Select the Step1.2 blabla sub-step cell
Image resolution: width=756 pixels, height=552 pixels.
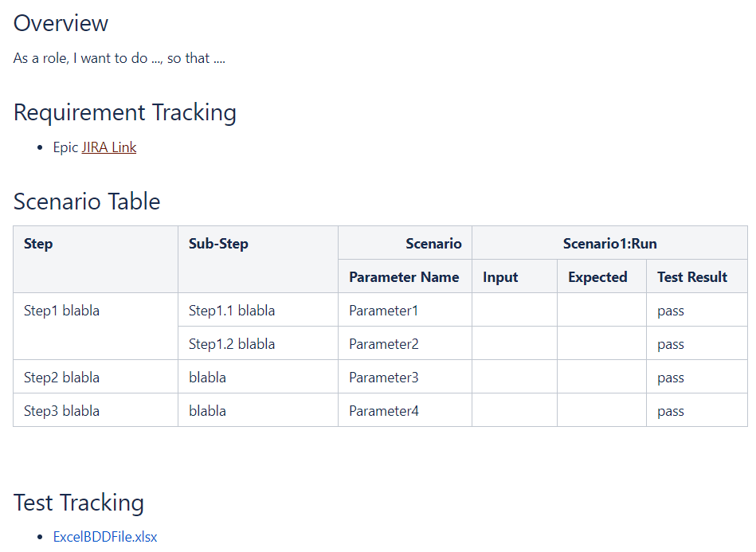232,344
